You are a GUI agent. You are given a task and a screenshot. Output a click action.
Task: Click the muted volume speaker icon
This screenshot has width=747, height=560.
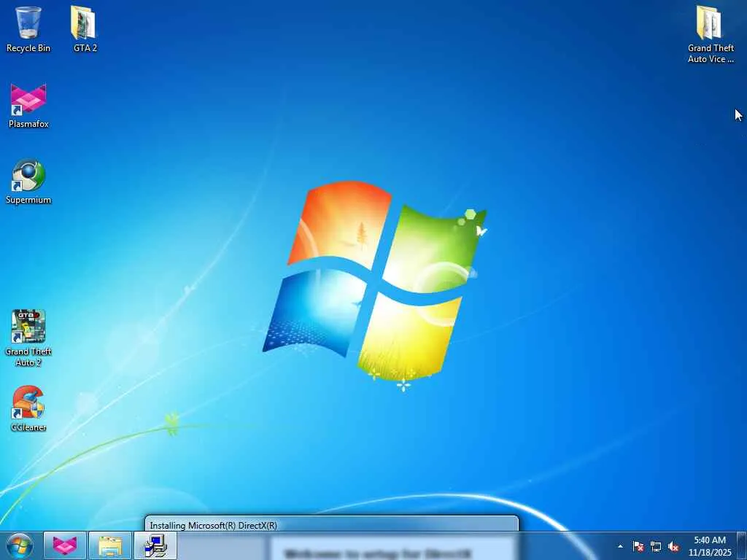pyautogui.click(x=673, y=546)
